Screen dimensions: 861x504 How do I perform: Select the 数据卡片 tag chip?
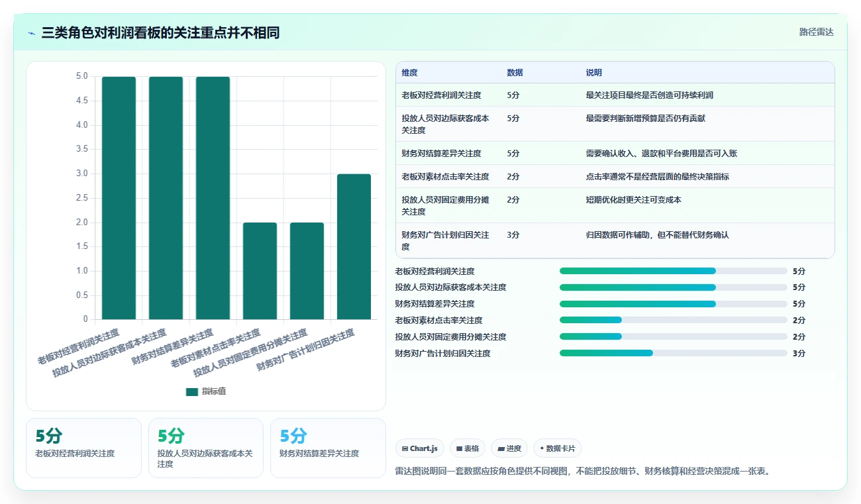(x=558, y=448)
